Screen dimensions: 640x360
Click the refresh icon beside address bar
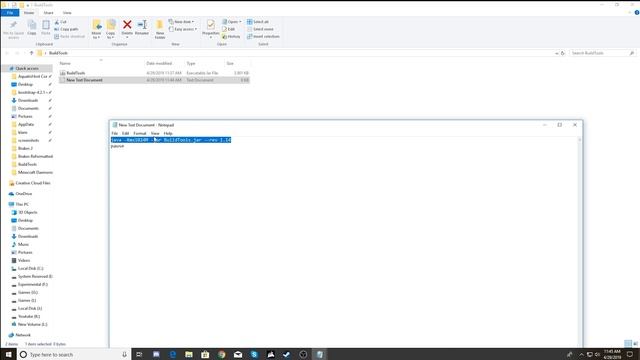562,53
